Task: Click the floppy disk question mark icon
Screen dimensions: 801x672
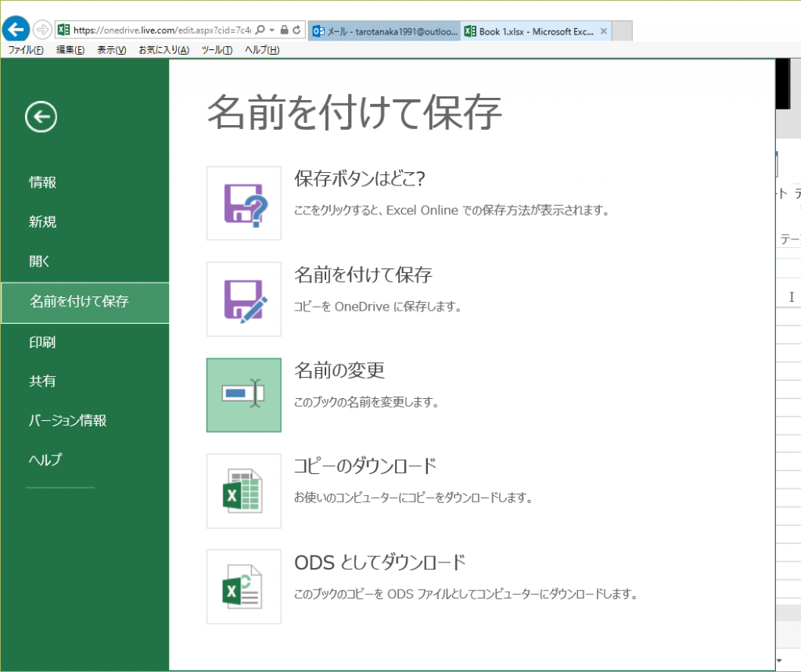Action: tap(244, 203)
